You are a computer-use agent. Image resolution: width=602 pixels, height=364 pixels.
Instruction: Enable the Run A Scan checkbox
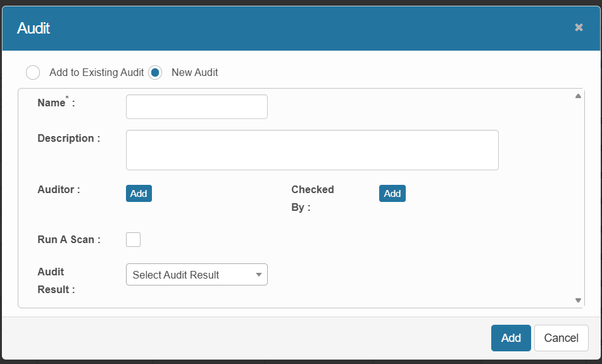(133, 239)
